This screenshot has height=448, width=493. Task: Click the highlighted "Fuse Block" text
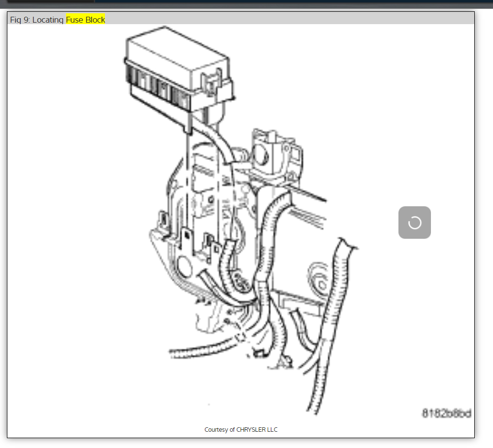point(86,20)
